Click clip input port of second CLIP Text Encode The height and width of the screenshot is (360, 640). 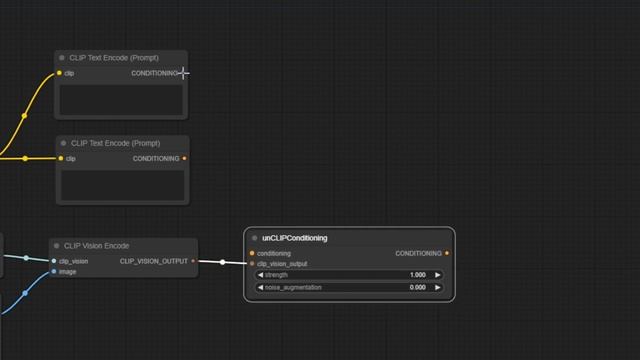(x=61, y=158)
